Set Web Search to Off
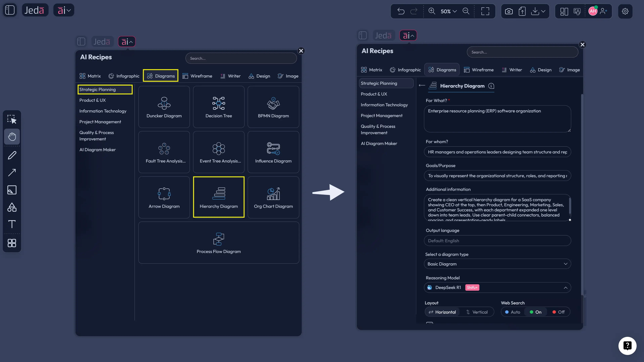 (559, 312)
